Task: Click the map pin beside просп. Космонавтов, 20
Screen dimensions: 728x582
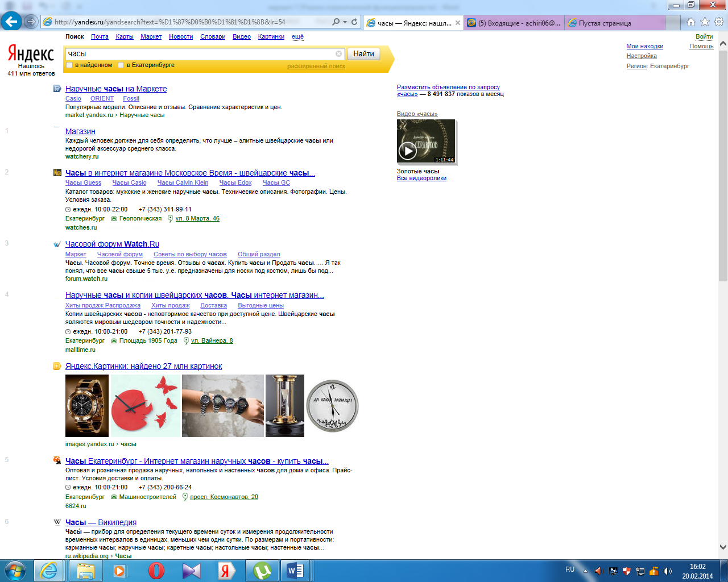Action: coord(185,497)
